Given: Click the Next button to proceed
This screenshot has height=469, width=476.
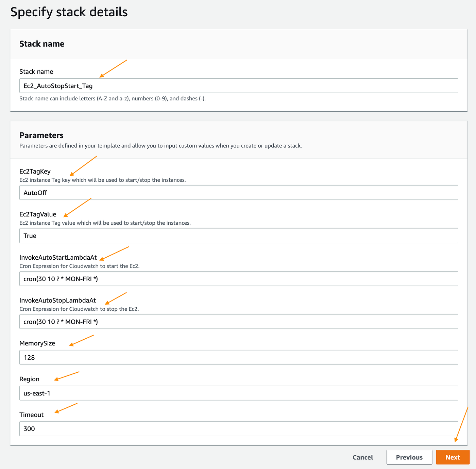Looking at the screenshot, I should click(x=453, y=457).
